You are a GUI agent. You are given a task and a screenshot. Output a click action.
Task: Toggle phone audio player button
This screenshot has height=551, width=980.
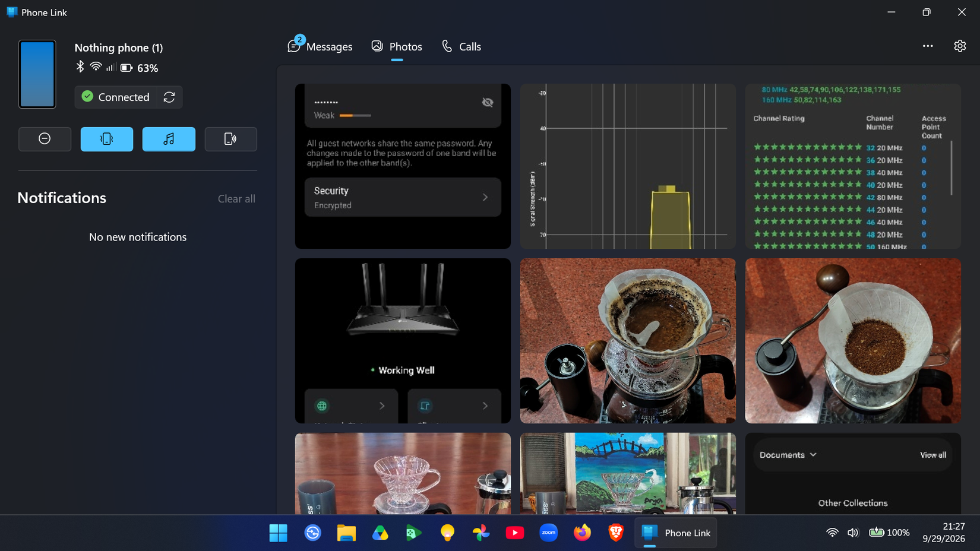[169, 139]
